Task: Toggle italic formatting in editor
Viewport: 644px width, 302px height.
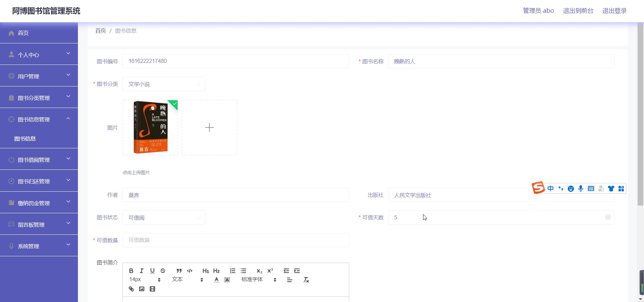Action: [142, 271]
